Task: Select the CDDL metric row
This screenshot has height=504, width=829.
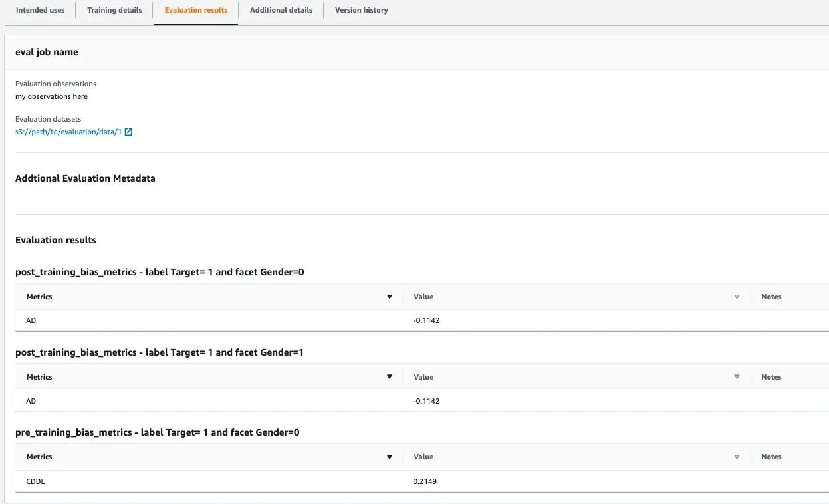Action: (35, 481)
